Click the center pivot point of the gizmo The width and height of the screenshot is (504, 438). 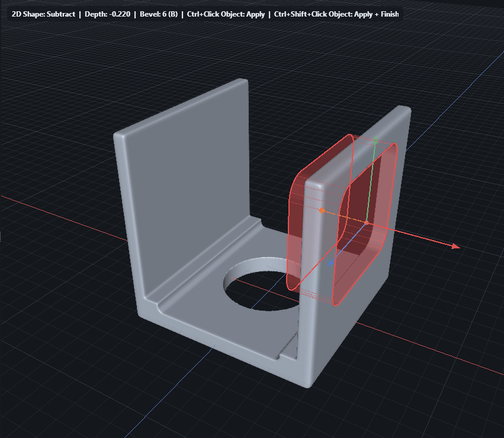[x=367, y=223]
